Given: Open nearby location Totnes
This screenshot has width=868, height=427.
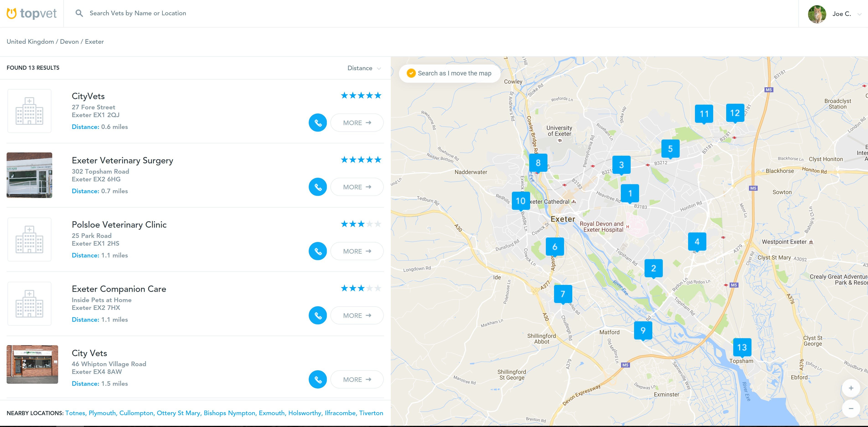Looking at the screenshot, I should point(75,413).
